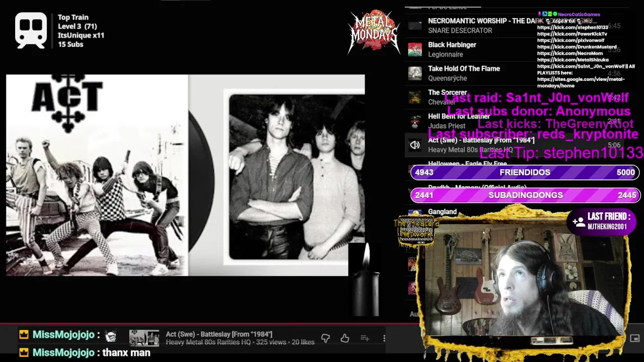Click the Last Friend MJTHEKING2001 badge
This screenshot has height=362, width=644.
coord(602,221)
